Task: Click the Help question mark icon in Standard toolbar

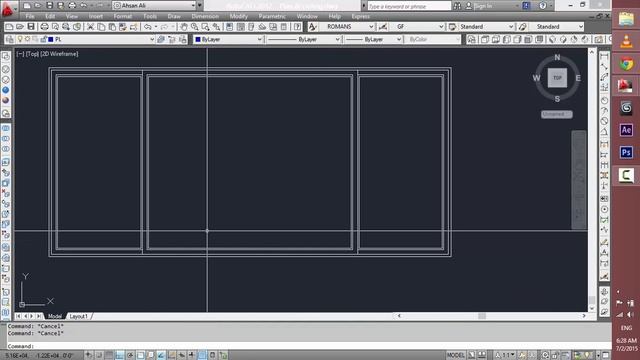Action: (x=298, y=27)
